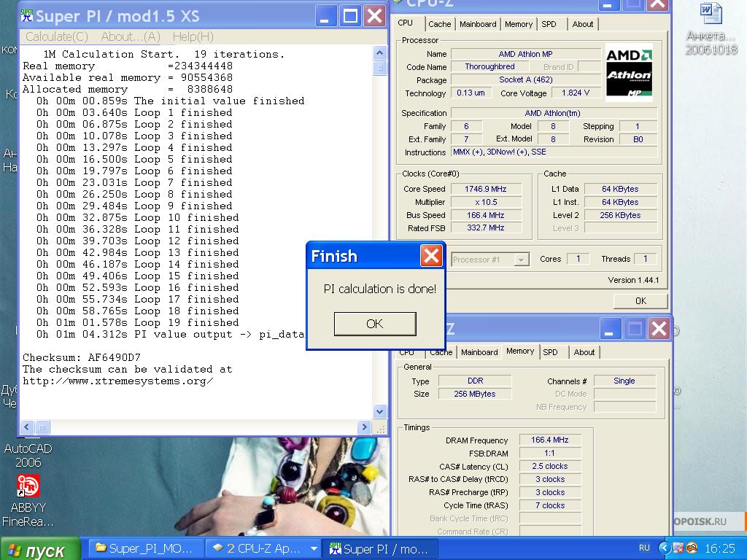Viewport: 747px width, 560px height.
Task: Click the http://www.xtremesystems.org/ text
Action: [117, 381]
